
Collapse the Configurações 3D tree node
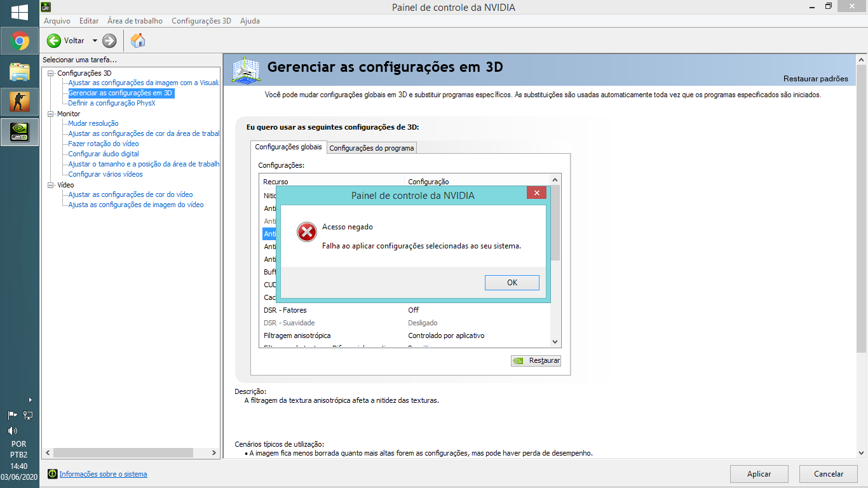point(51,73)
